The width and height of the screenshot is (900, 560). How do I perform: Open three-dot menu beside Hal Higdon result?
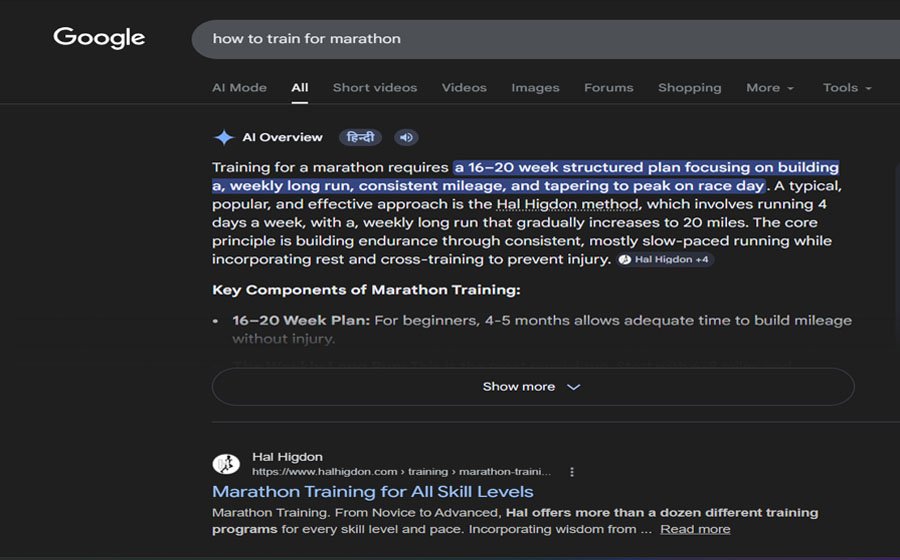572,472
